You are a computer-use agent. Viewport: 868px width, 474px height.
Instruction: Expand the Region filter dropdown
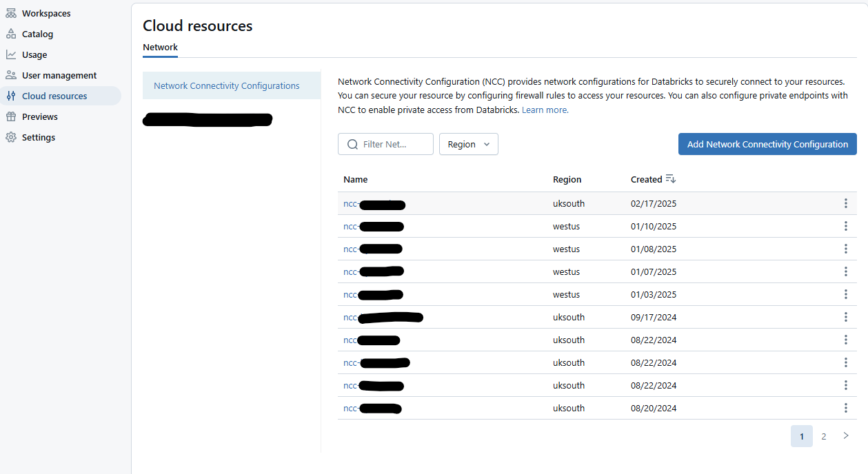[x=468, y=144]
